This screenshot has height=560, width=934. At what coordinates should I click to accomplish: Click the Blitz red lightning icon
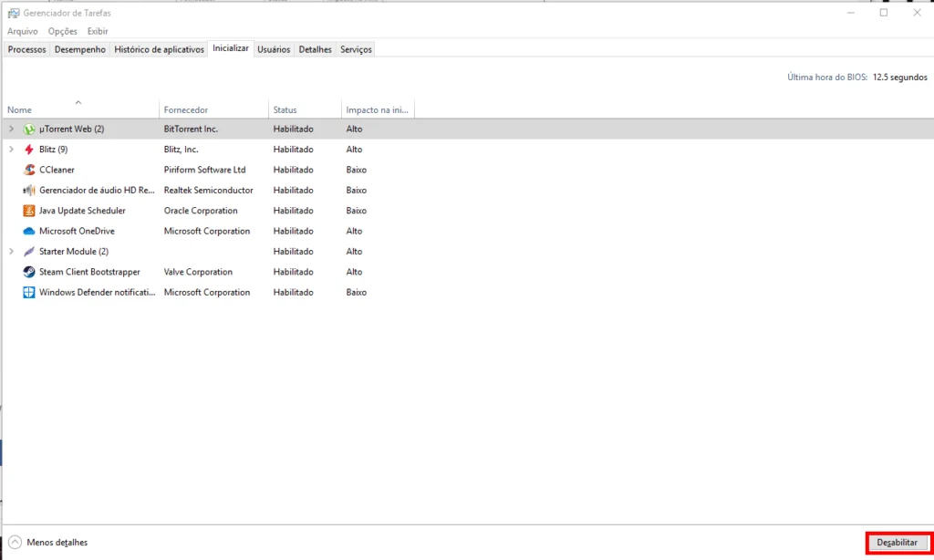pos(28,149)
